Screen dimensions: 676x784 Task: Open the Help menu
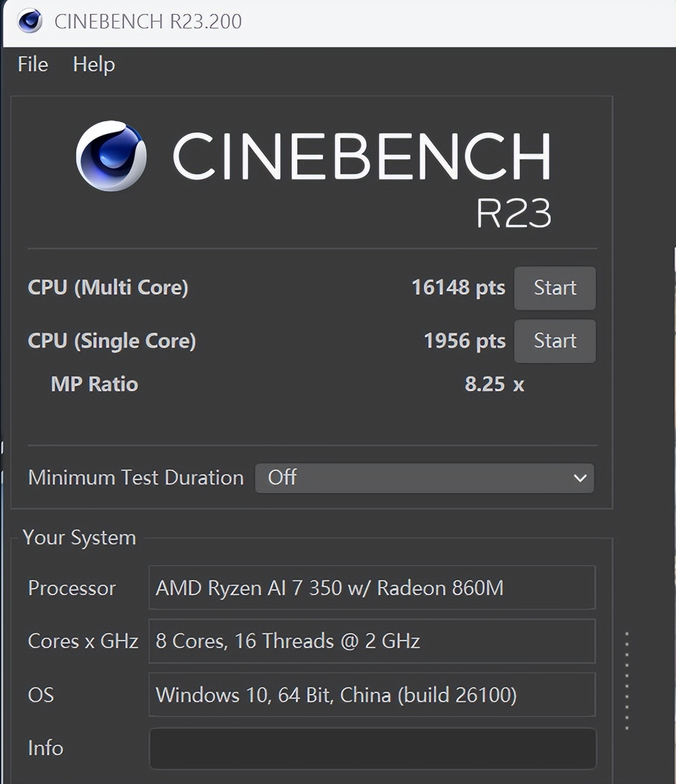click(94, 64)
